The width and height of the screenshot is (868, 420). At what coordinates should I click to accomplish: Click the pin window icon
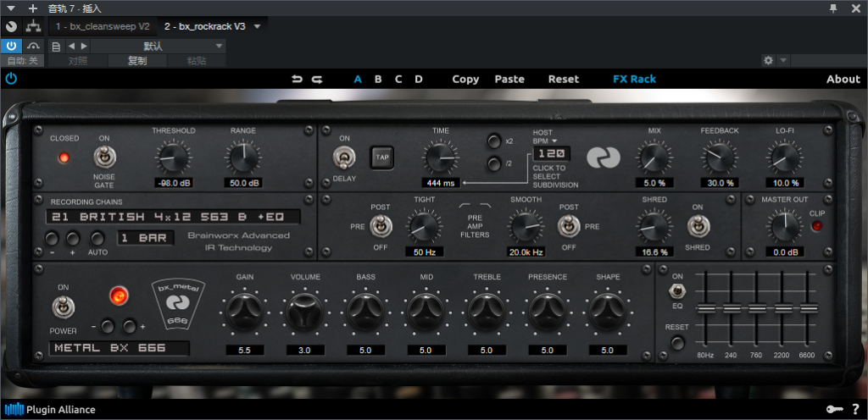[833, 8]
